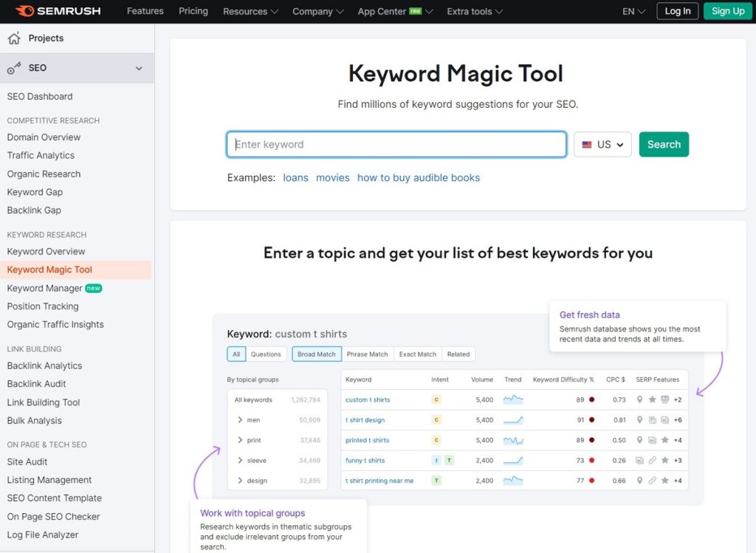
Task: Click the green Search button
Action: pos(664,144)
